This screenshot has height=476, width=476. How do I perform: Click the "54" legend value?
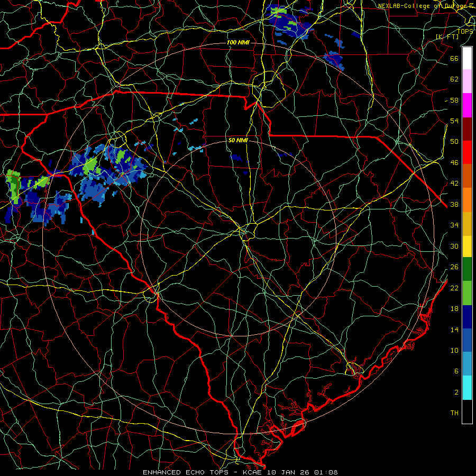tap(454, 121)
